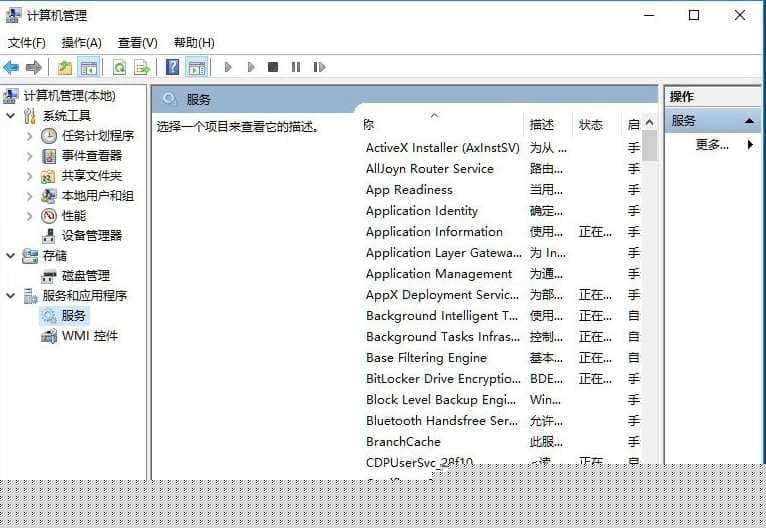Click the WMI 控件 icon
Screen dimensions: 766x528
(x=49, y=336)
